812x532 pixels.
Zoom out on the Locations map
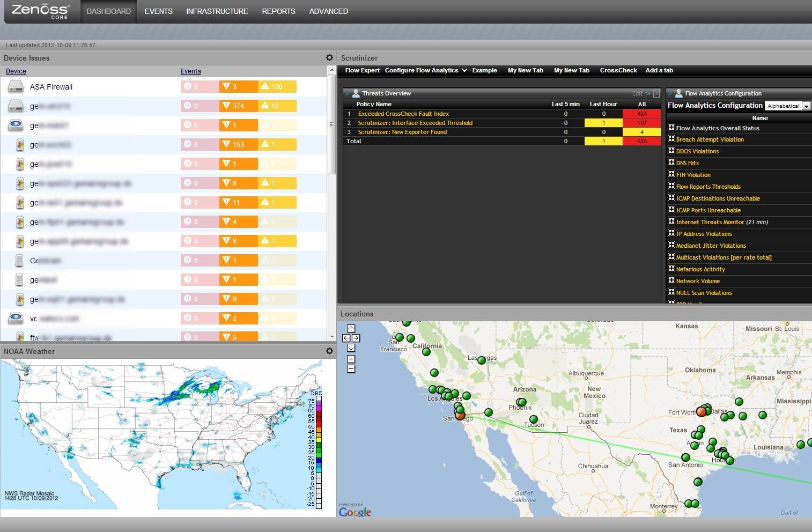[351, 368]
